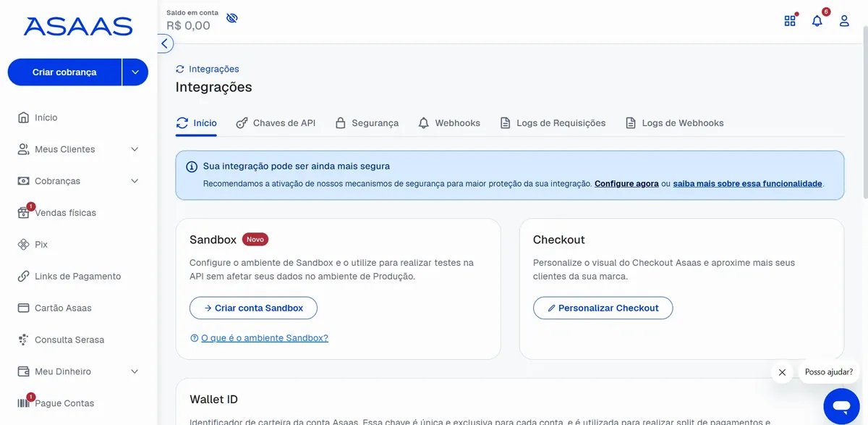Expand the Meu Dinheiro chevron
The image size is (868, 425).
(135, 371)
